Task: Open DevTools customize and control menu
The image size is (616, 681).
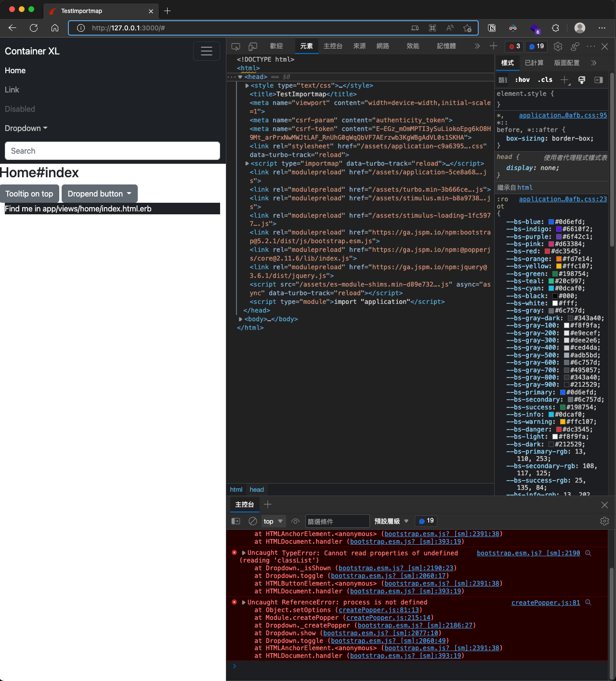Action: pos(591,46)
